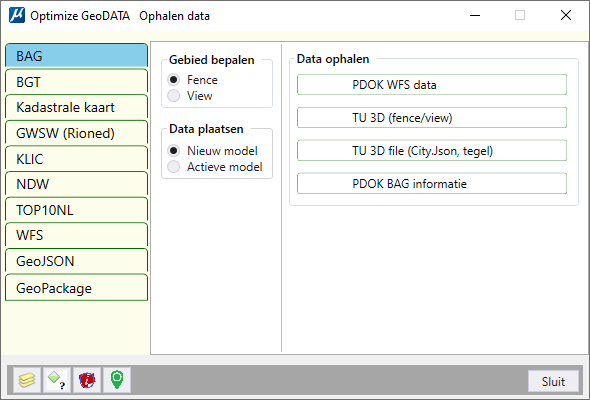Switch to the BGT tab
Image resolution: width=590 pixels, height=400 pixels.
click(x=76, y=82)
